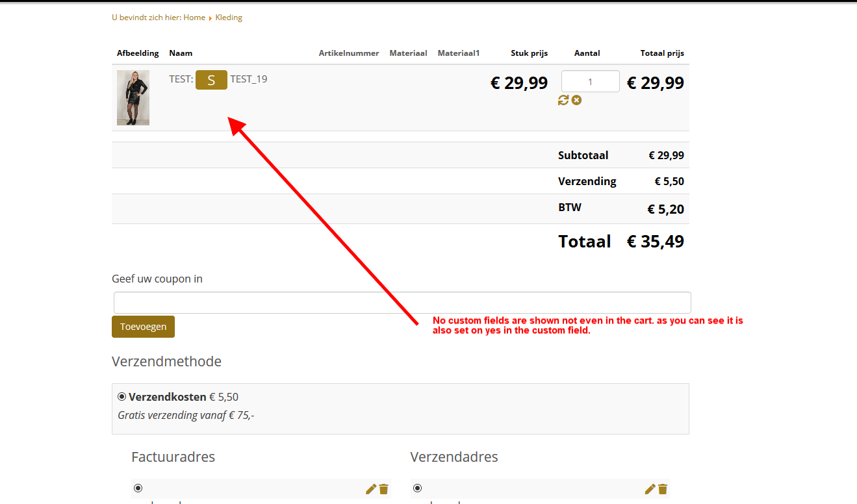
Task: Click the 'Geef uw coupon in' label
Action: pos(157,279)
